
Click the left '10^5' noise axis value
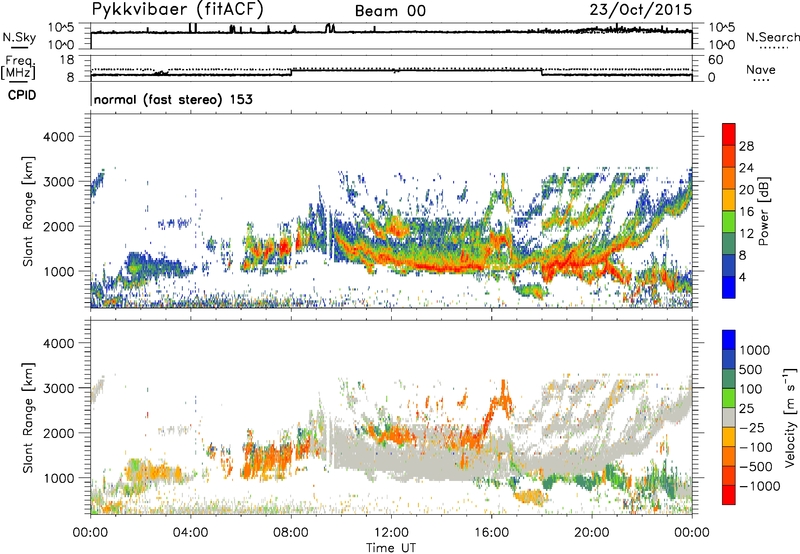61,27
